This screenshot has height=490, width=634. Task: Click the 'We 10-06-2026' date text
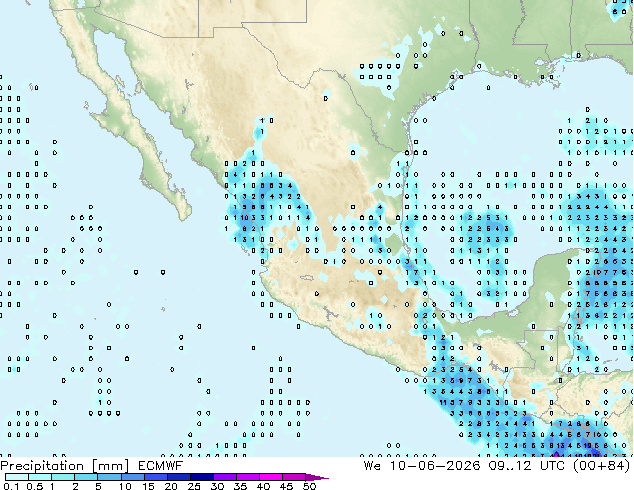[422, 466]
